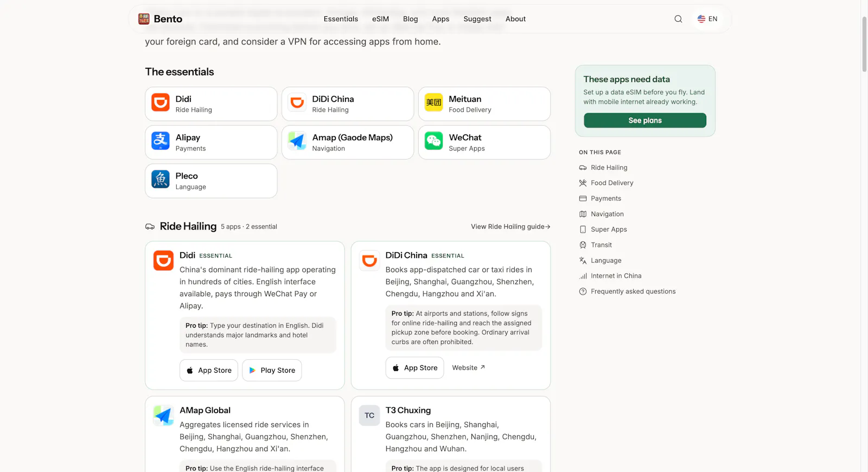Click the phone icon beside Super Apps

pos(583,229)
